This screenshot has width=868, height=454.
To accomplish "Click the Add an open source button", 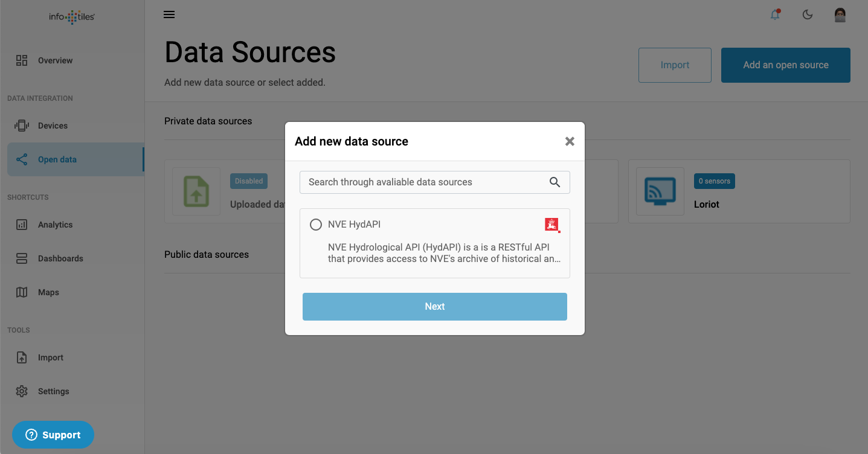I will click(x=785, y=65).
